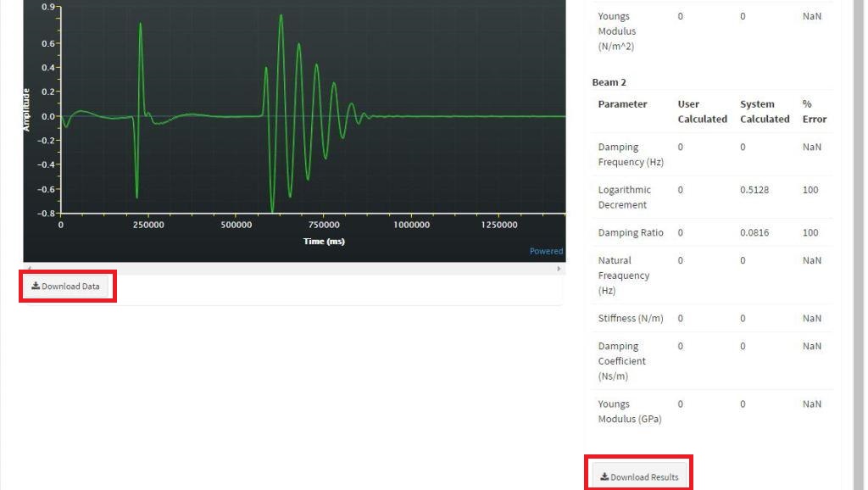Image resolution: width=868 pixels, height=490 pixels.
Task: Click the Damping Frequency (Hz) label
Action: 631,154
